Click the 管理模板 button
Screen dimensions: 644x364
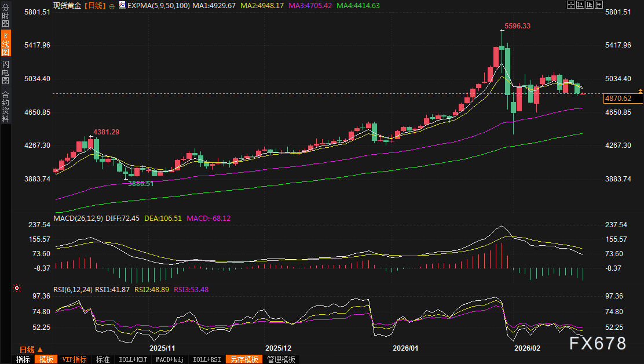pos(281,359)
